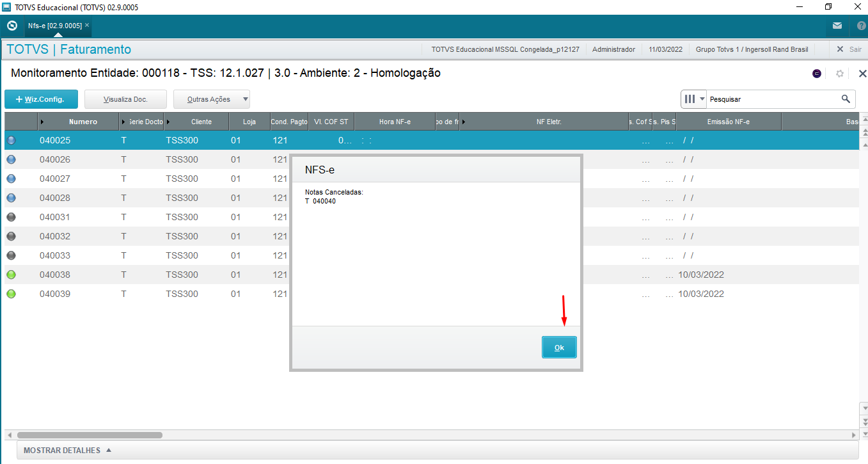868x464 pixels.
Task: Click the arrow marker before Numero header
Action: coord(42,122)
